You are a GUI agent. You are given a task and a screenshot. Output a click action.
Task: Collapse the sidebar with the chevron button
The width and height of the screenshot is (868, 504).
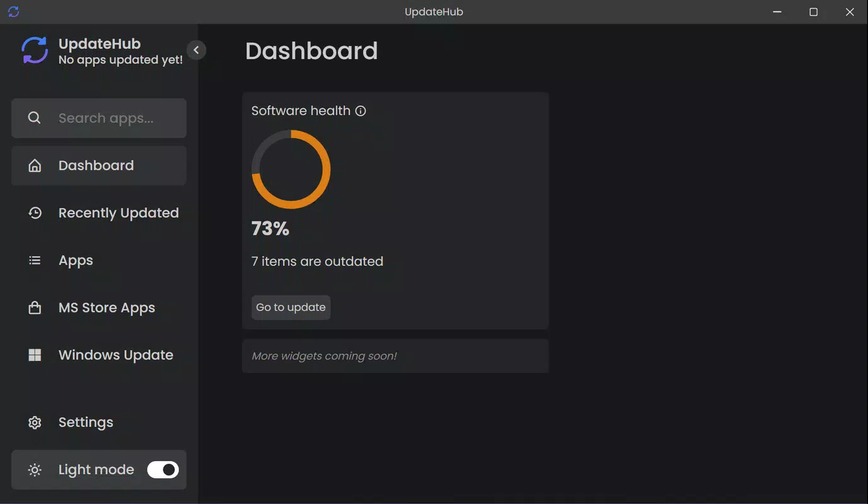coord(196,50)
